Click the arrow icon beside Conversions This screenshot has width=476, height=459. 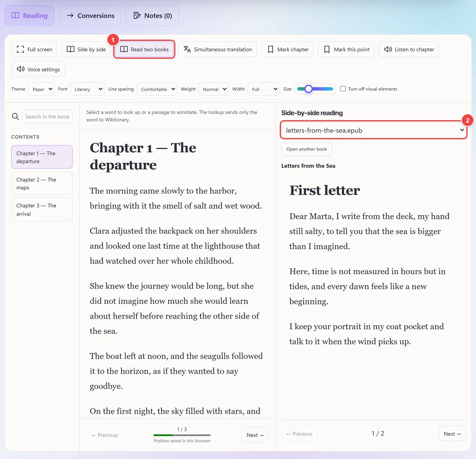pyautogui.click(x=70, y=16)
